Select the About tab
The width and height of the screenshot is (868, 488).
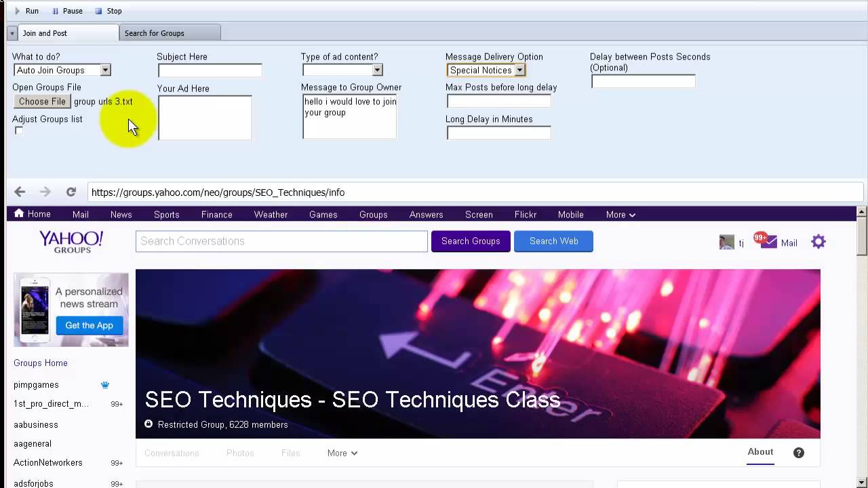click(760, 452)
